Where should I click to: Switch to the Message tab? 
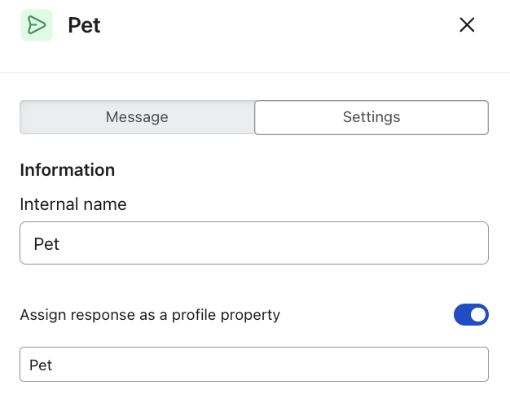point(137,117)
